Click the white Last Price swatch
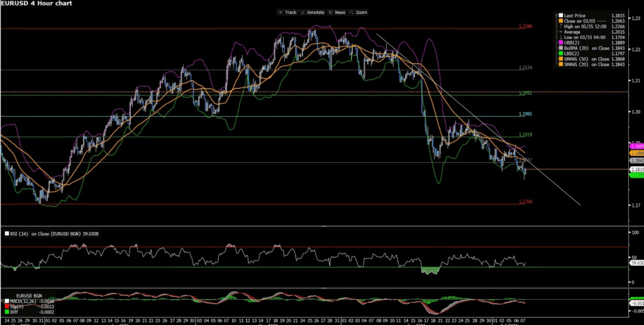 pos(561,16)
